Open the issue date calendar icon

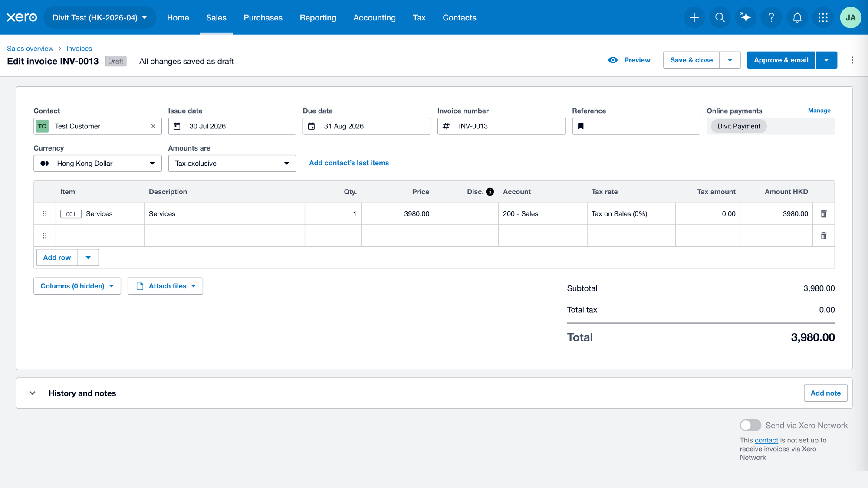(177, 126)
